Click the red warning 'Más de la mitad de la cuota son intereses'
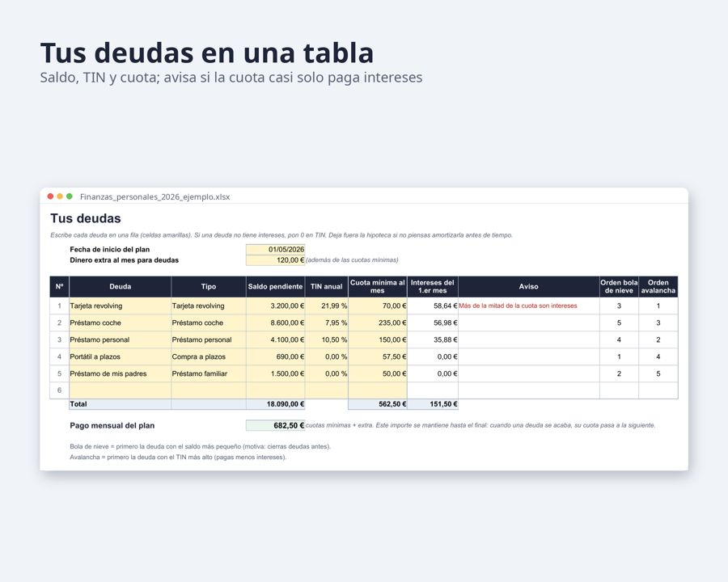728x582 pixels. coord(518,306)
